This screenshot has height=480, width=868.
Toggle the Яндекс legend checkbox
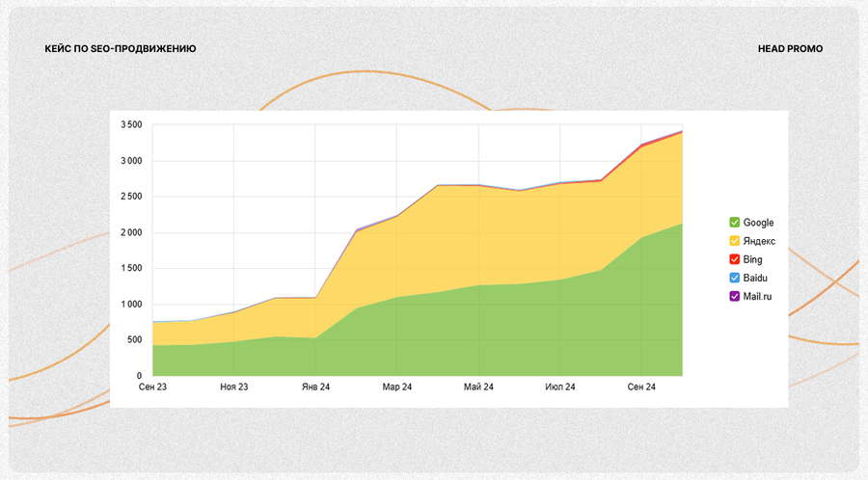735,241
